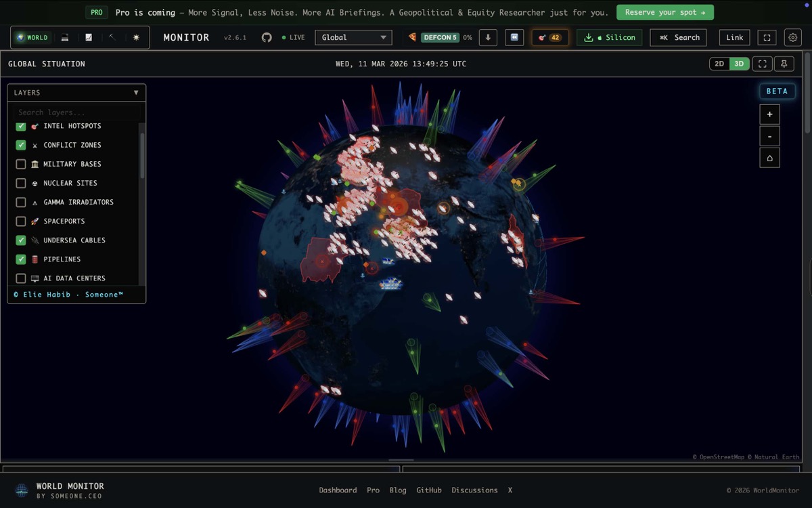Click the home icon below zoom controls
This screenshot has width=812, height=508.
pyautogui.click(x=769, y=157)
